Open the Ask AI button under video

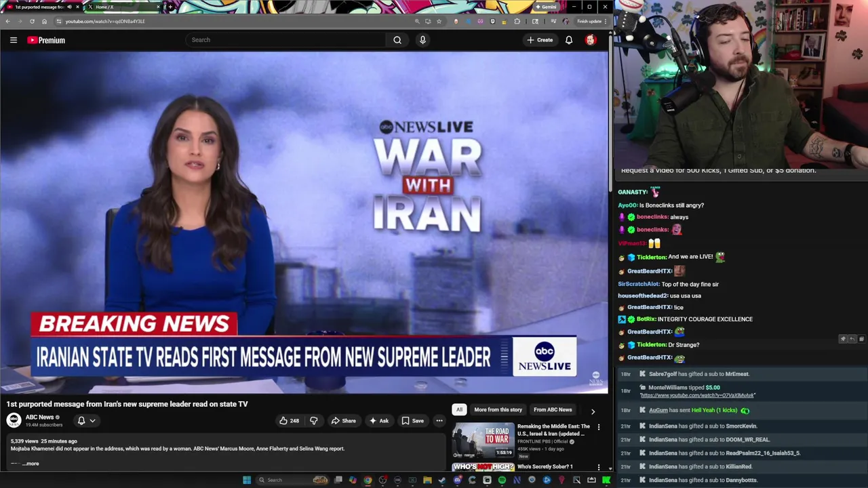(x=378, y=421)
